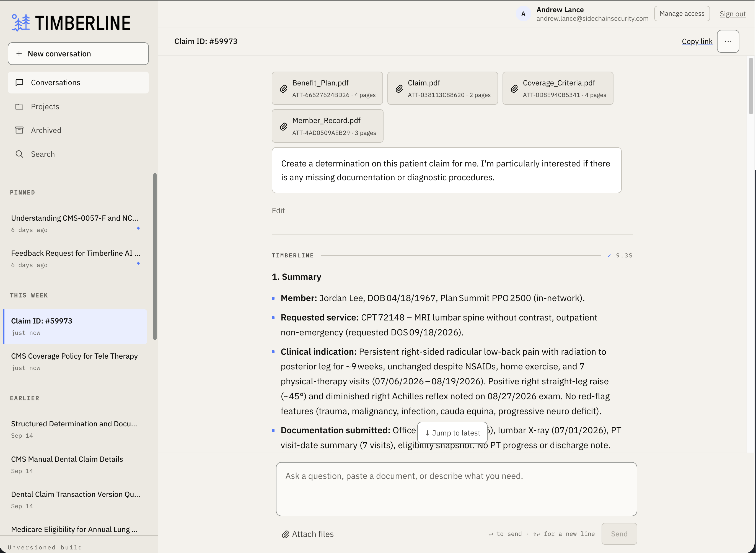Click the Search magnifier icon

click(19, 154)
